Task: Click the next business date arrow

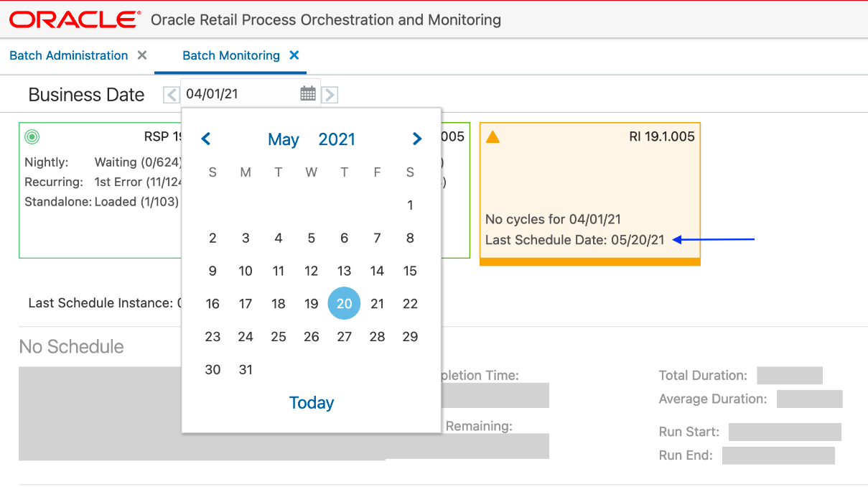Action: 330,93
